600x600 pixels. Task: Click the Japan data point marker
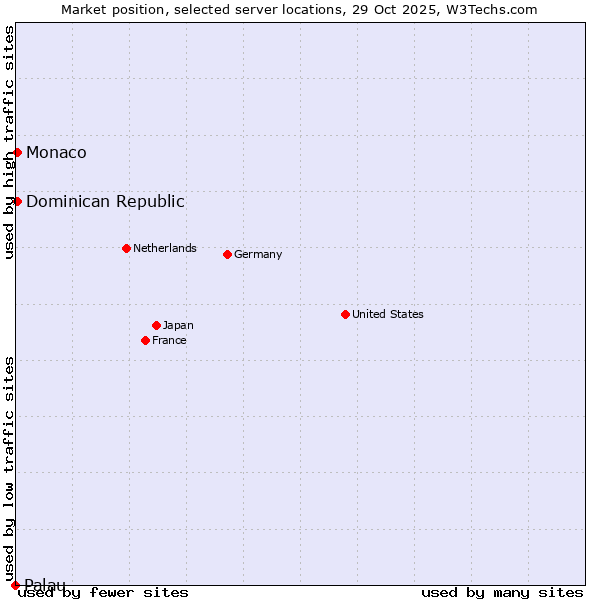tap(156, 325)
